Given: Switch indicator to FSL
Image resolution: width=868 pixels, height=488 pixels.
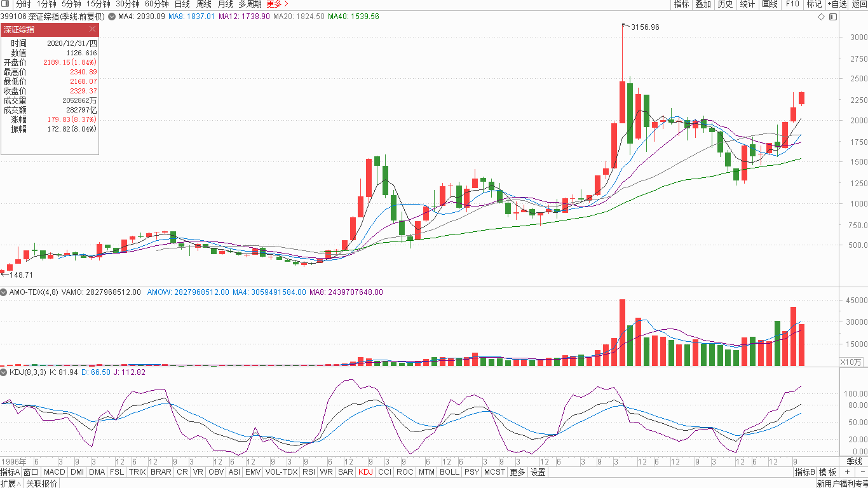Looking at the screenshot, I should (117, 472).
